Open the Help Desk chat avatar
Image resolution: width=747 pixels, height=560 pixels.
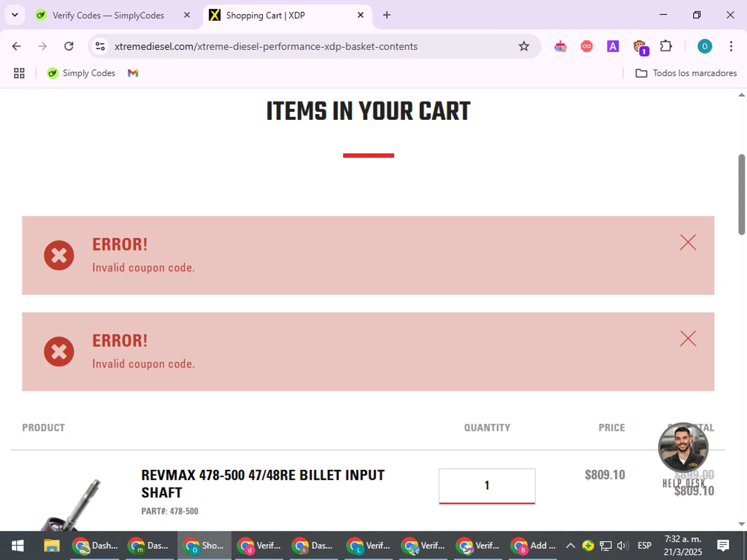[x=683, y=448]
